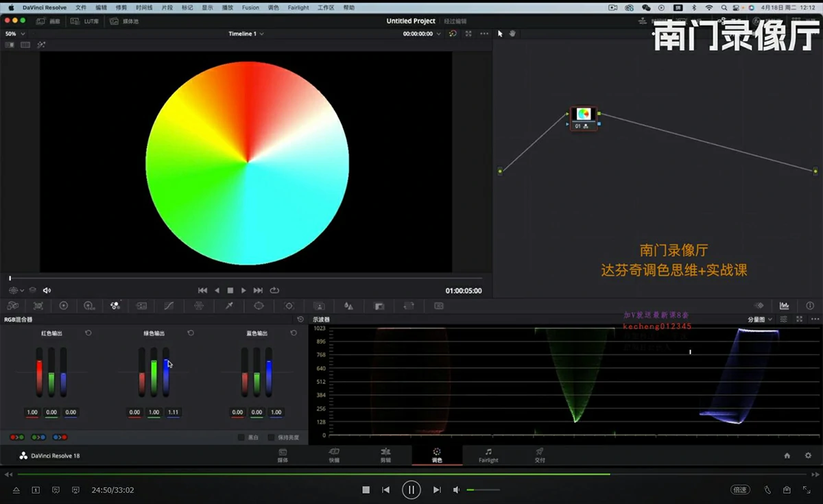Open the Curves palette
Viewport: 823px width, 504px height.
tap(169, 306)
